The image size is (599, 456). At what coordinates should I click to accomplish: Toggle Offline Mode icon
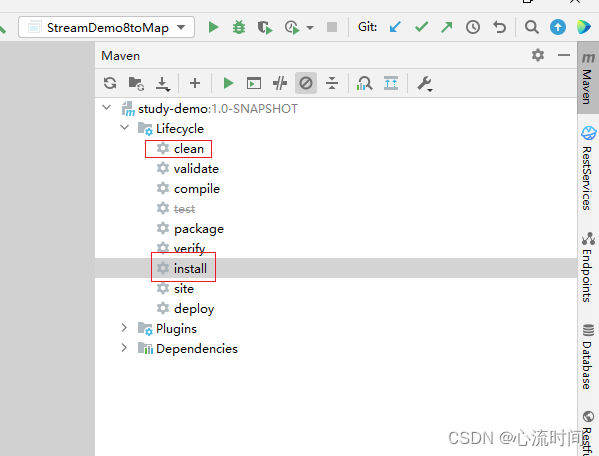tap(280, 83)
